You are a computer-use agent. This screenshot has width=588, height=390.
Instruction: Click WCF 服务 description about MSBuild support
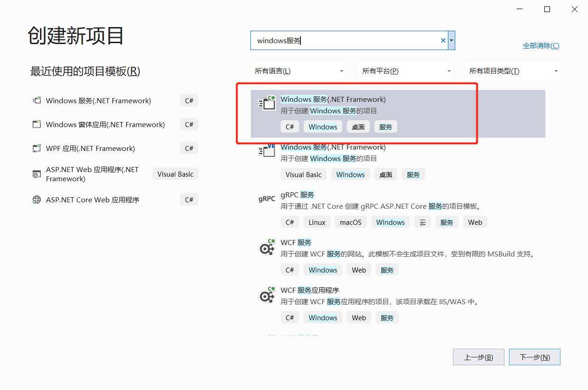(408, 254)
